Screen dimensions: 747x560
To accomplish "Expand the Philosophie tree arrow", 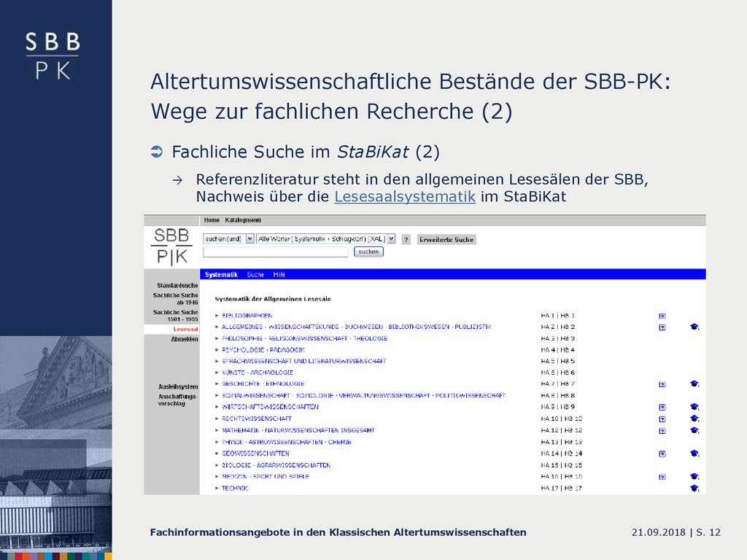I will [x=217, y=338].
